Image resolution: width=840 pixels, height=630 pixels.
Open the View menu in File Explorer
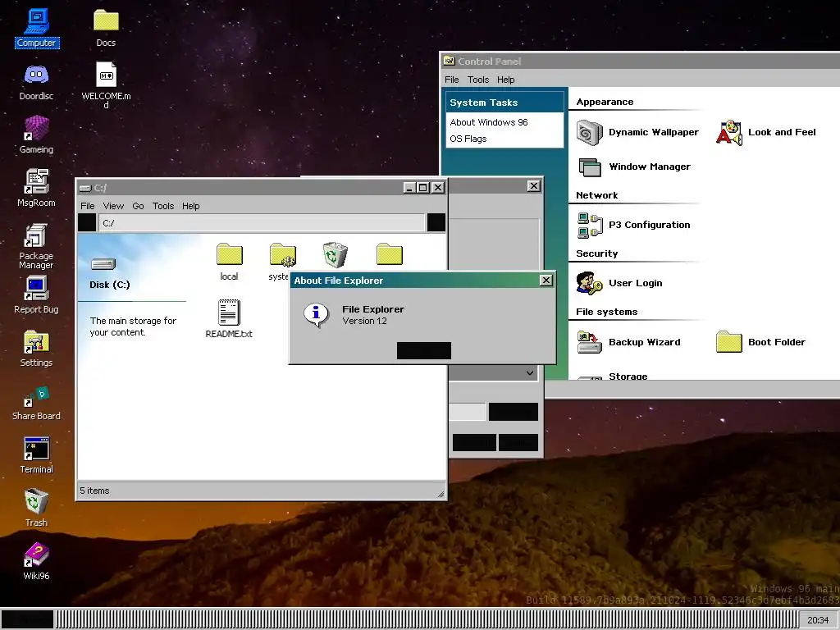[113, 206]
